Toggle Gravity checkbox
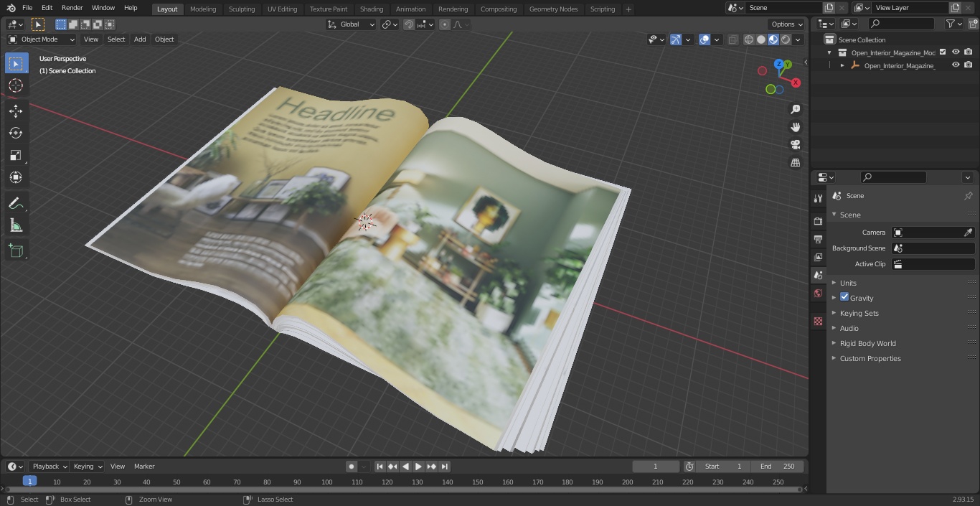The image size is (980, 506). pyautogui.click(x=844, y=297)
